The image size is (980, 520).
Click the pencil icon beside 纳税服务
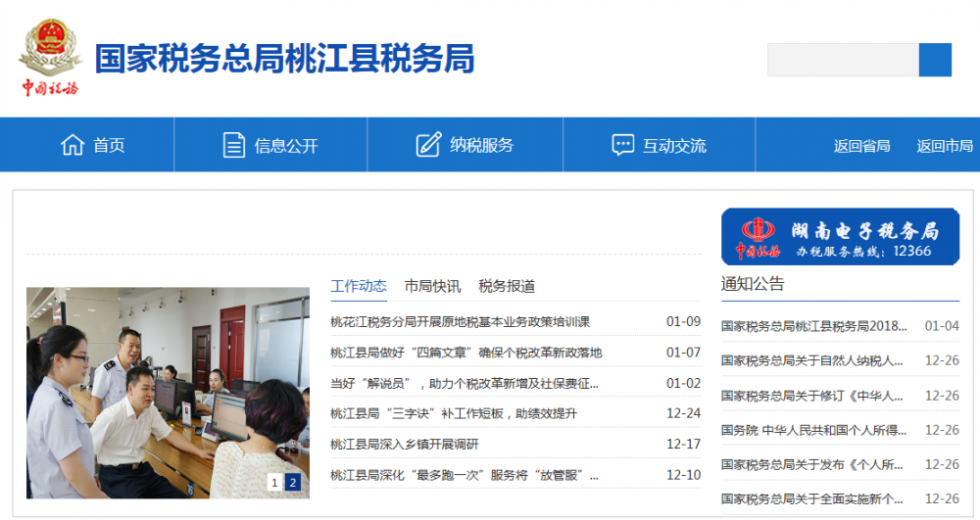point(428,145)
